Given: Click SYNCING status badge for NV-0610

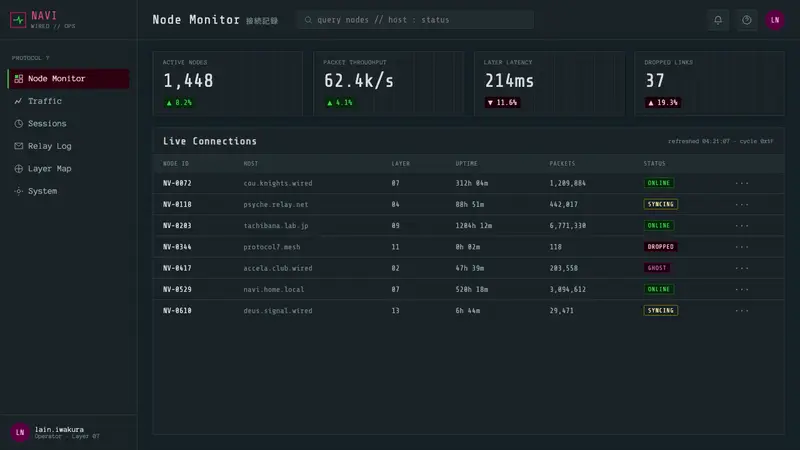Looking at the screenshot, I should pyautogui.click(x=661, y=310).
